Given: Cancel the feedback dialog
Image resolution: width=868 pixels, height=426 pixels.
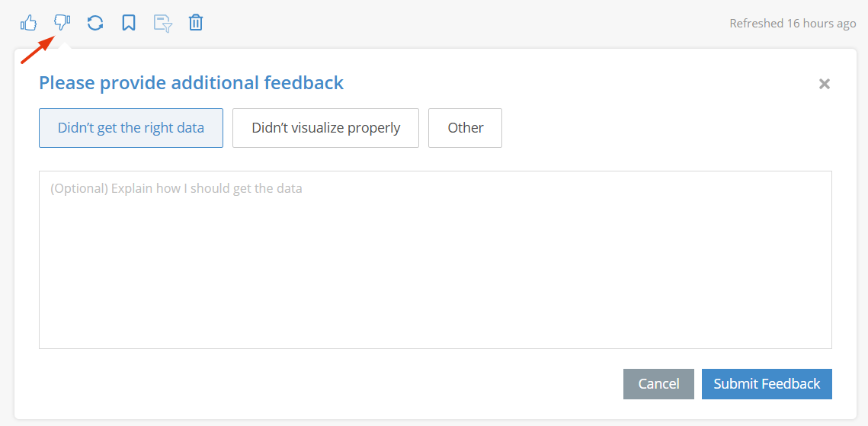Looking at the screenshot, I should pyautogui.click(x=658, y=384).
